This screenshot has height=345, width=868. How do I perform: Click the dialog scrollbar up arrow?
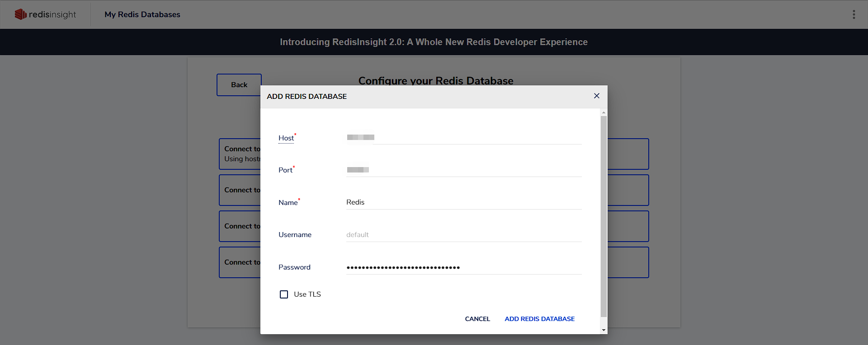604,112
